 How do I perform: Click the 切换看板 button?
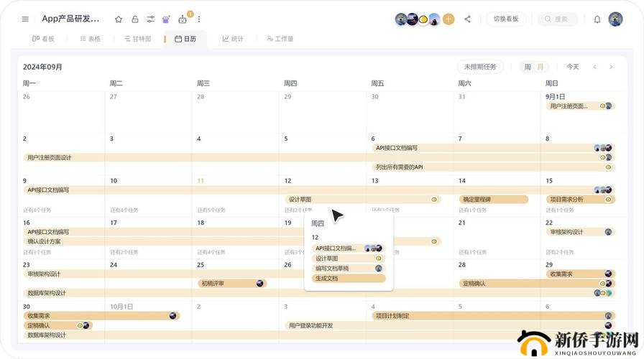coord(506,19)
